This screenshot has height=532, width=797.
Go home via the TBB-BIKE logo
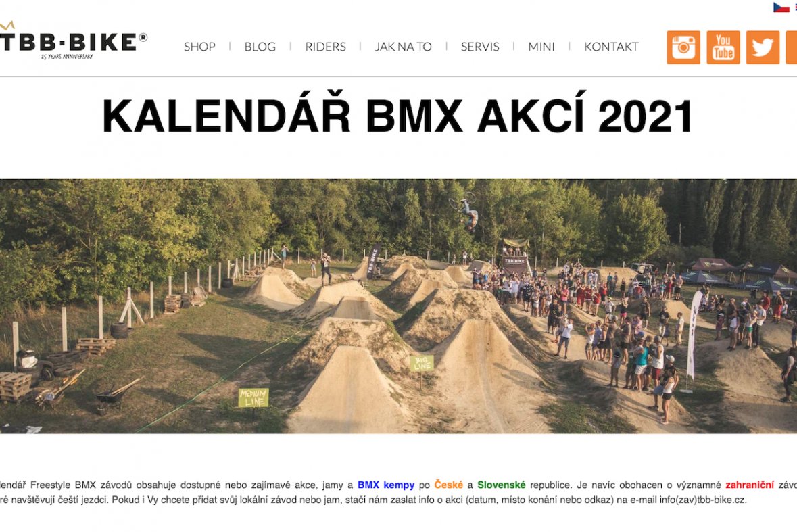coord(73,41)
